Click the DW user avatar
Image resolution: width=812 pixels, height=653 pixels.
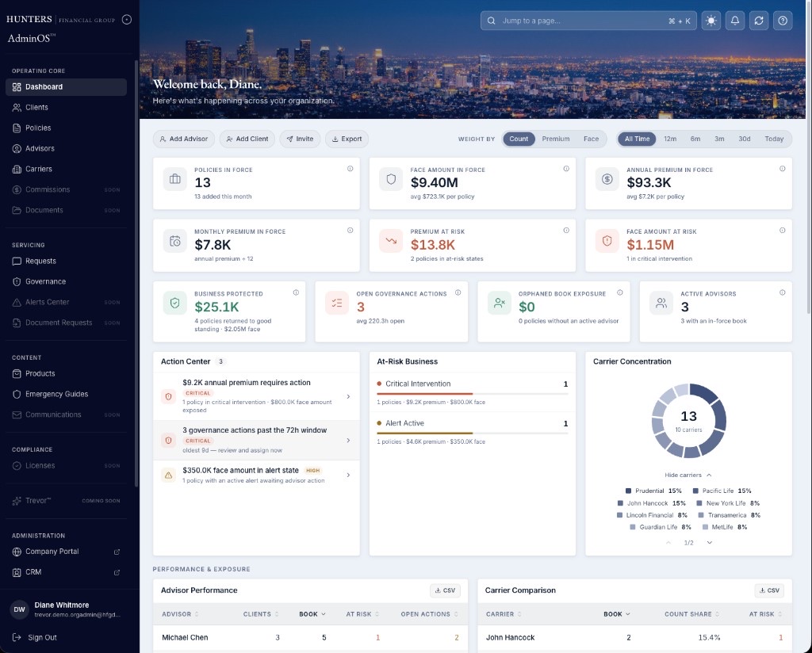(19, 609)
